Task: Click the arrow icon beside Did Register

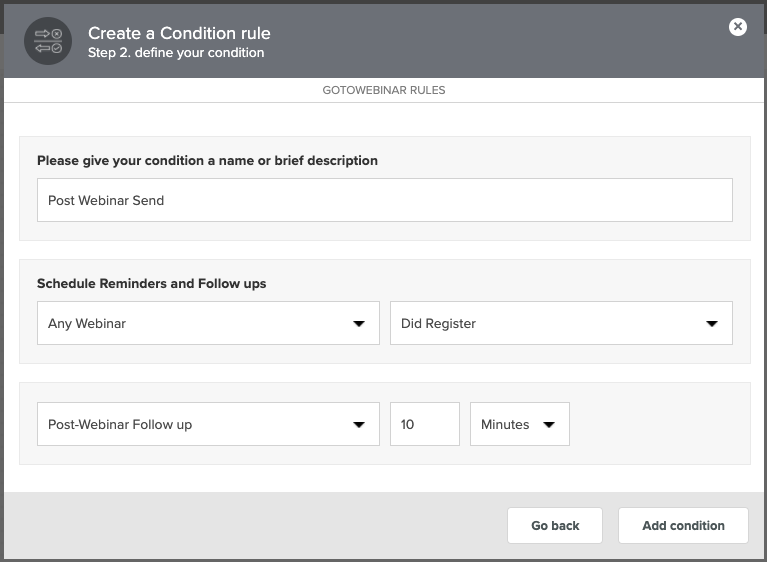Action: (712, 323)
